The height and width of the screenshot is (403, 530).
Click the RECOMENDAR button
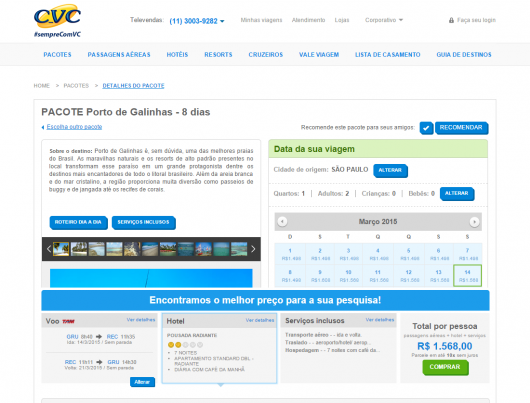point(461,128)
